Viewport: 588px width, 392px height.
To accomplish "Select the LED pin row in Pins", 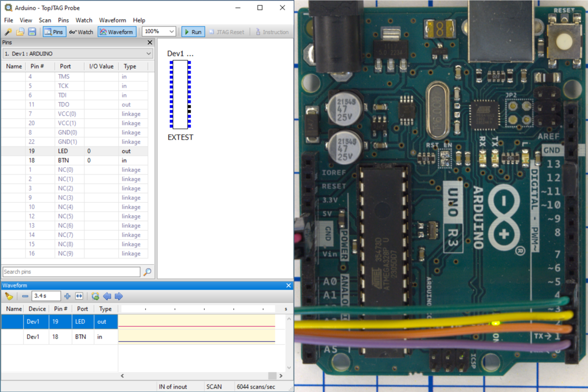I will coord(74,151).
